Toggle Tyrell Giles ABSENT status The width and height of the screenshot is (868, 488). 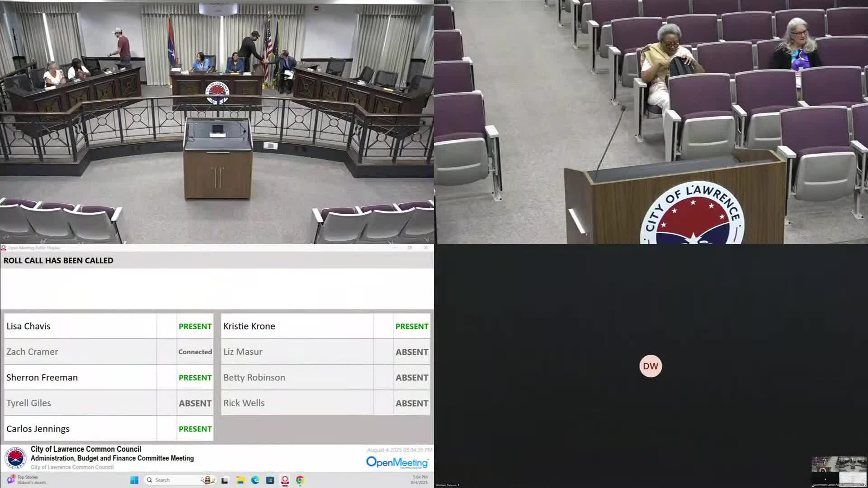pos(195,403)
